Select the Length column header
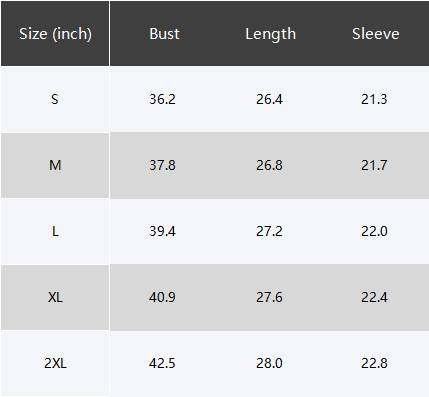 (271, 34)
